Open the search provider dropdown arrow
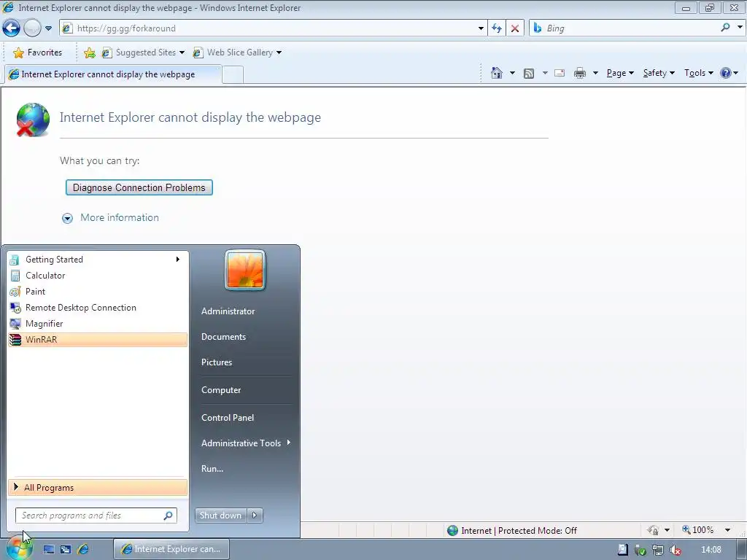The height and width of the screenshot is (560, 747). pyautogui.click(x=740, y=28)
